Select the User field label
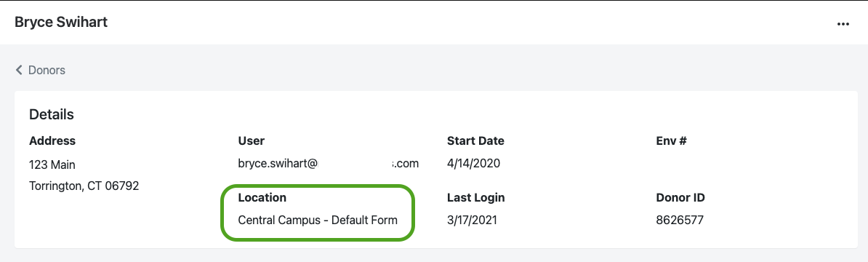868x262 pixels. (x=252, y=140)
